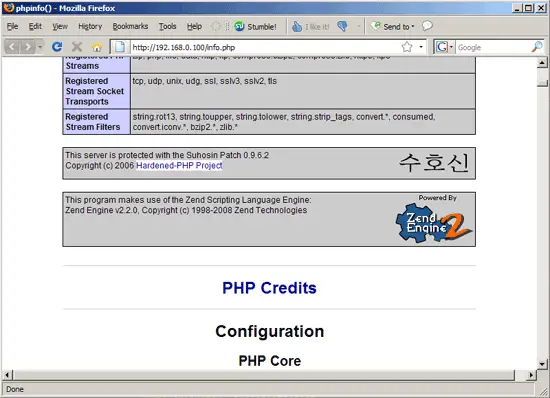
Task: Open the Send to dropdown
Action: tap(393, 26)
